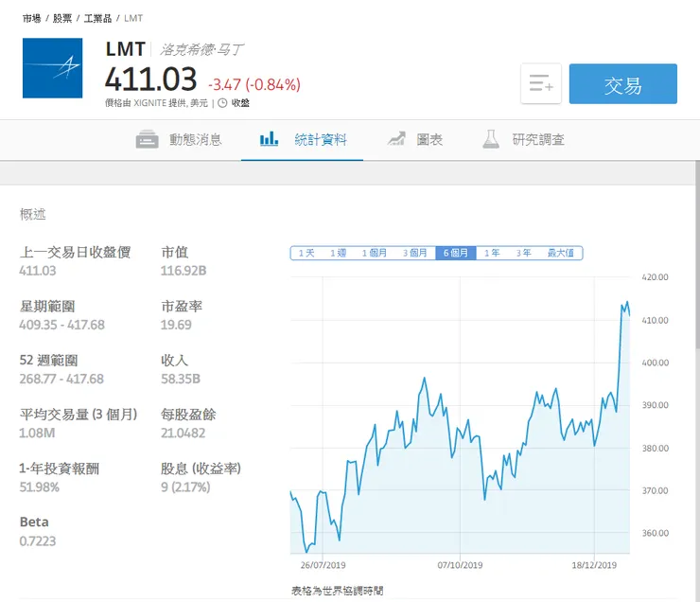Go to 市場 in the breadcrumb
The height and width of the screenshot is (602, 700).
(32, 18)
